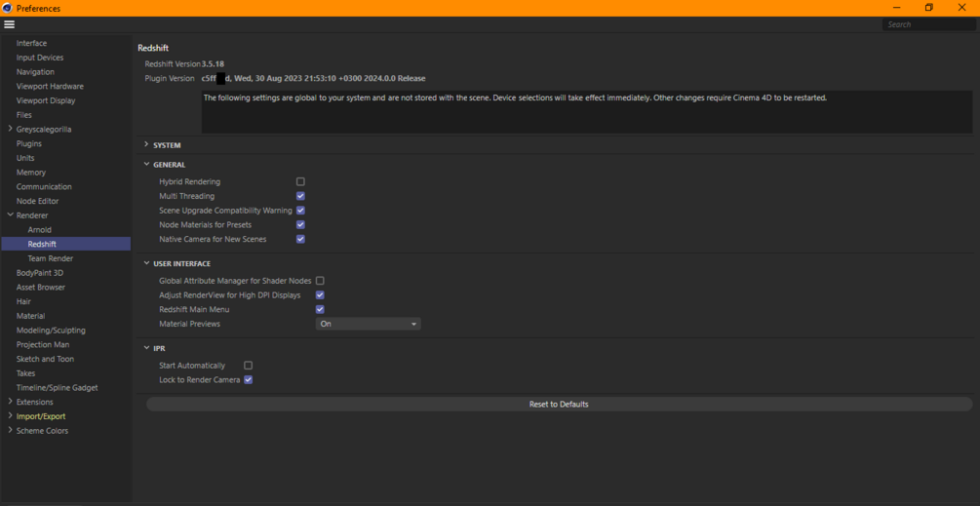Expand the SYSTEM section
The width and height of the screenshot is (980, 506).
tap(146, 145)
